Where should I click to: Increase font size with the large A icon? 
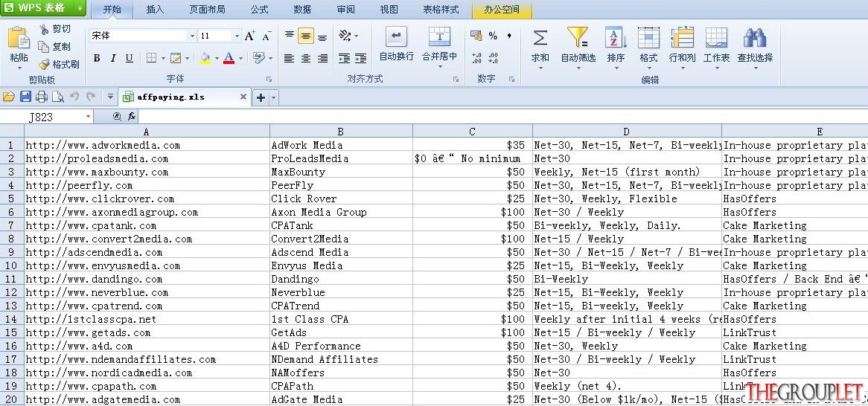tap(249, 36)
